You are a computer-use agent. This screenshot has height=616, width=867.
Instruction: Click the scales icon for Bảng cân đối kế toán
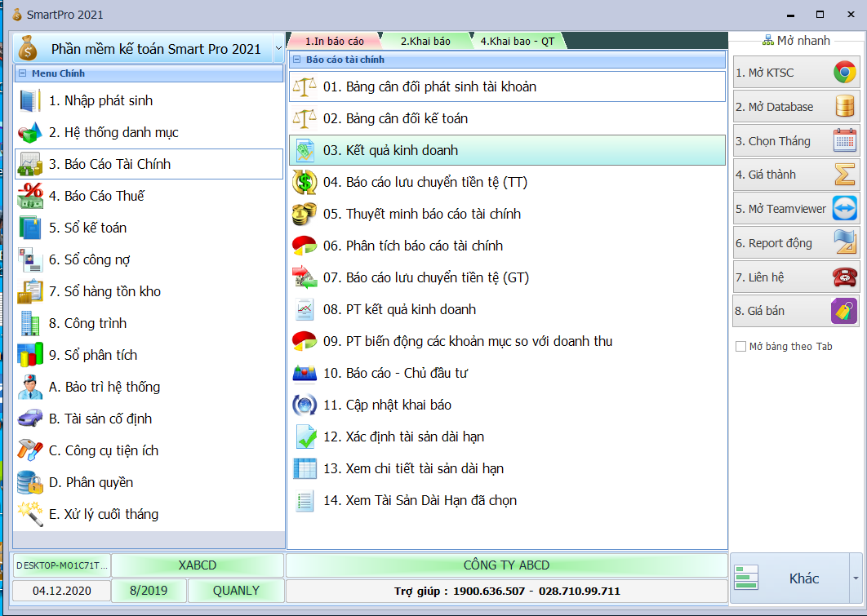[305, 118]
